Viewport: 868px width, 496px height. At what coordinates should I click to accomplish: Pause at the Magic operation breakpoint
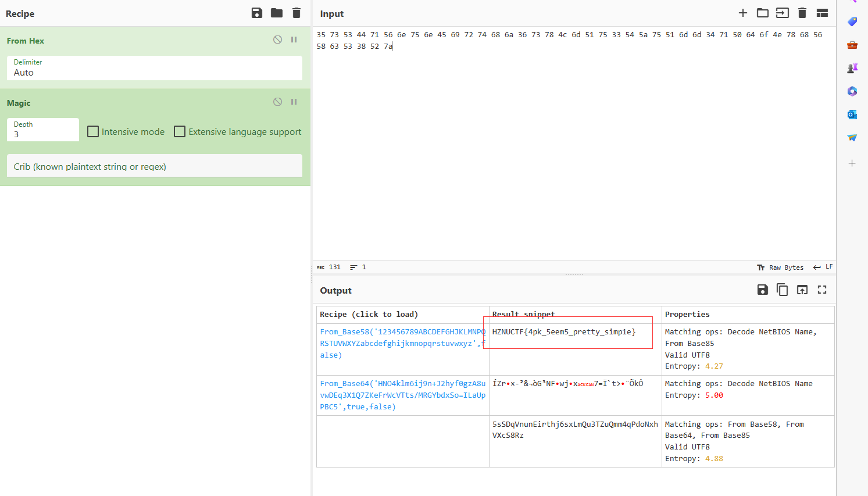pyautogui.click(x=294, y=102)
